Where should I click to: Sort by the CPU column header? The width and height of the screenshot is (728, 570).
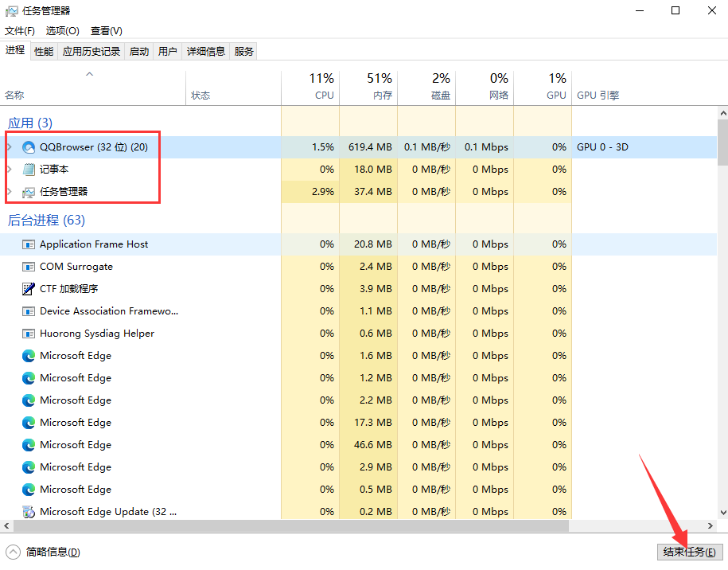[x=310, y=88]
